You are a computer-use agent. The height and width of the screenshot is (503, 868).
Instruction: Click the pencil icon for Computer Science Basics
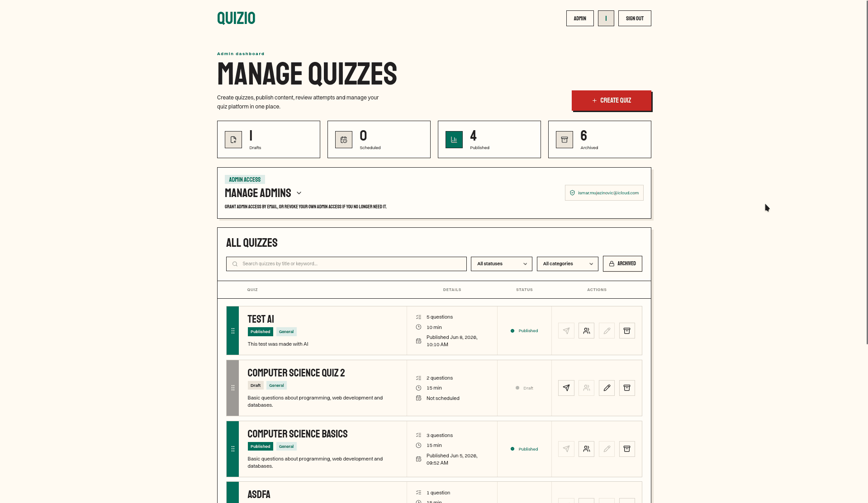(x=607, y=449)
